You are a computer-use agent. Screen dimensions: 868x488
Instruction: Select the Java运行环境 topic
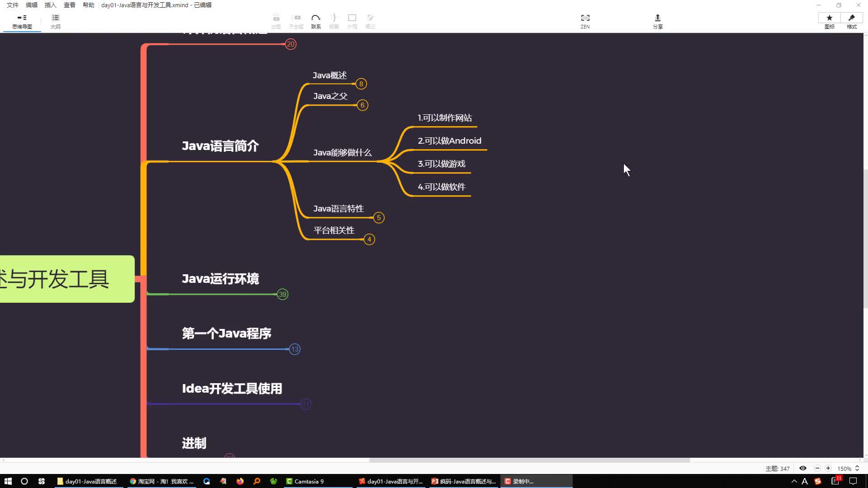(x=220, y=279)
